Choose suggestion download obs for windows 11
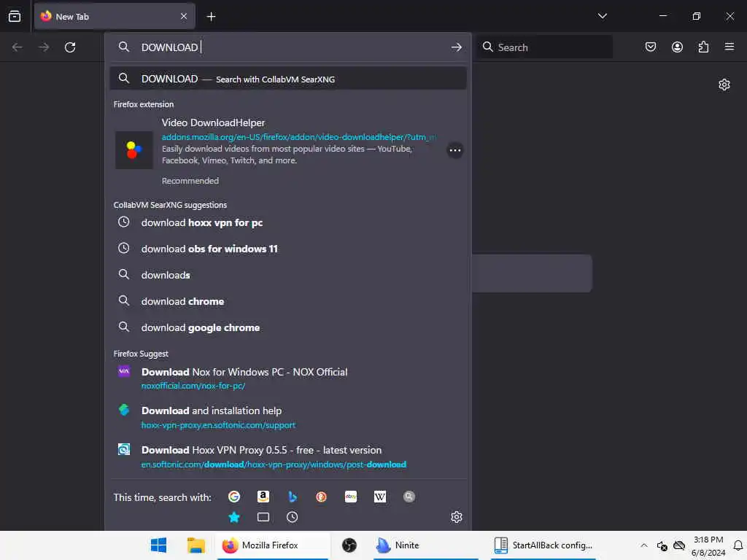The width and height of the screenshot is (747, 560). [x=287, y=249]
